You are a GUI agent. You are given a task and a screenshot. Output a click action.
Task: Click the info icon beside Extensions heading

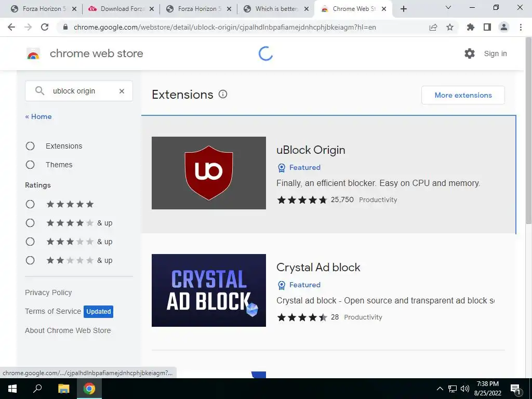click(222, 94)
